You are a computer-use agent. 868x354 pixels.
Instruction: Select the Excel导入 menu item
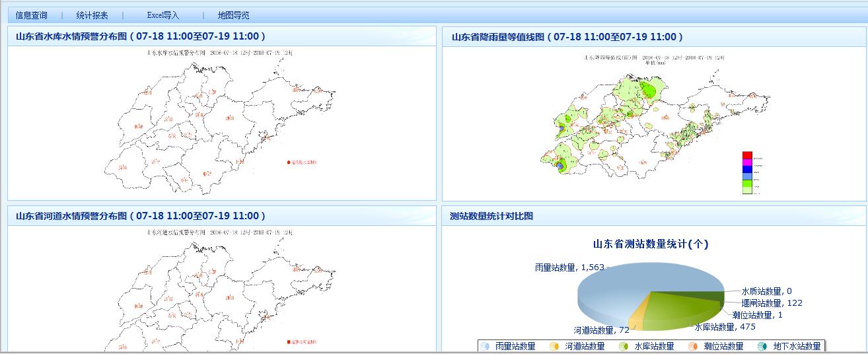163,15
